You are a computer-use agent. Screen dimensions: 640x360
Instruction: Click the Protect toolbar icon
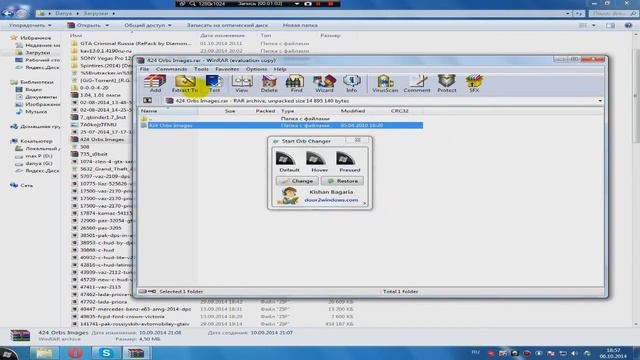tap(447, 83)
